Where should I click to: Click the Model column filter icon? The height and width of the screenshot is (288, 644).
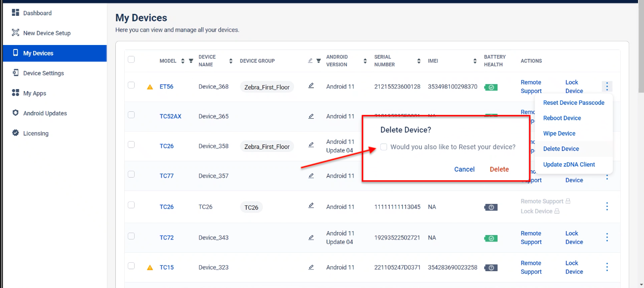(191, 61)
